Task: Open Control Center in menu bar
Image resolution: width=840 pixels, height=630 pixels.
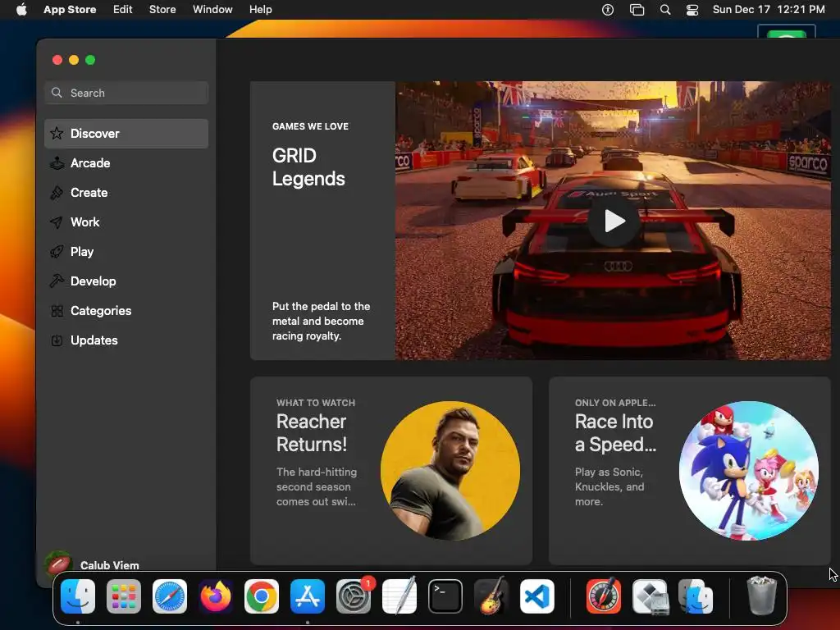Action: click(x=692, y=9)
